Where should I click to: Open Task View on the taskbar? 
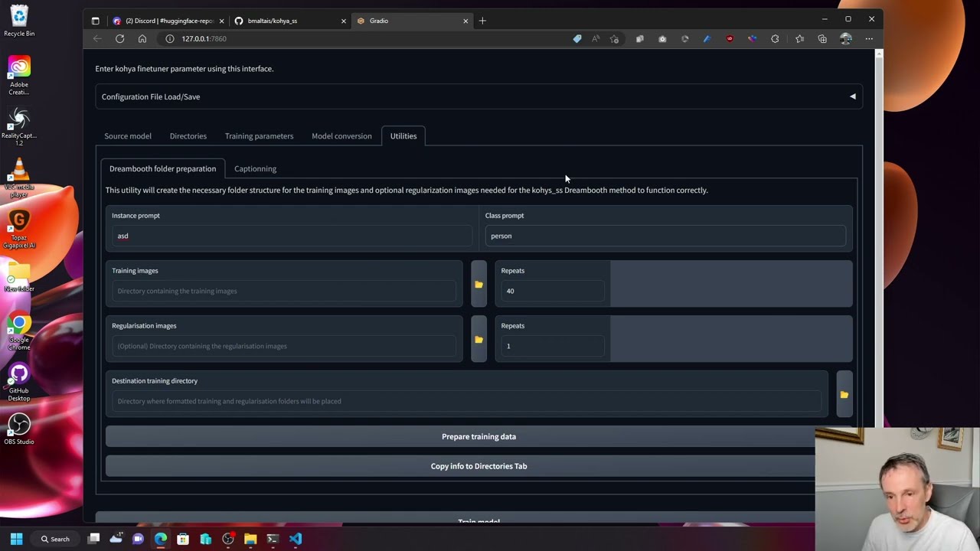[93, 539]
